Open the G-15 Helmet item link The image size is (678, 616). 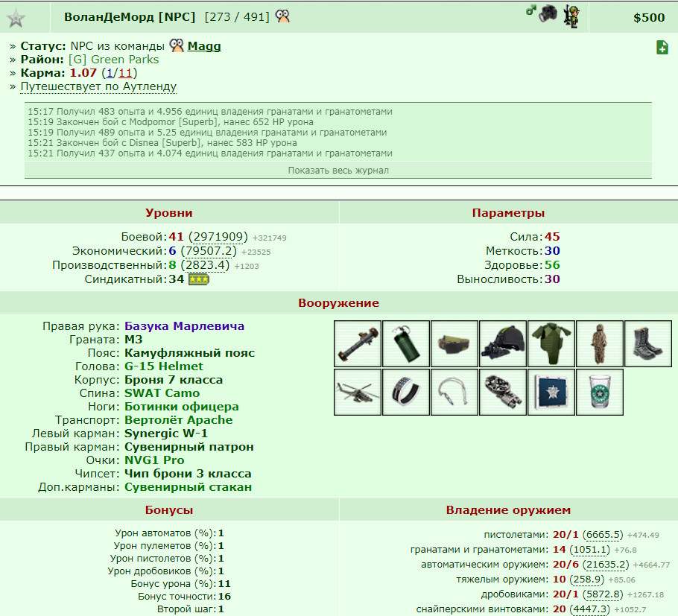164,366
